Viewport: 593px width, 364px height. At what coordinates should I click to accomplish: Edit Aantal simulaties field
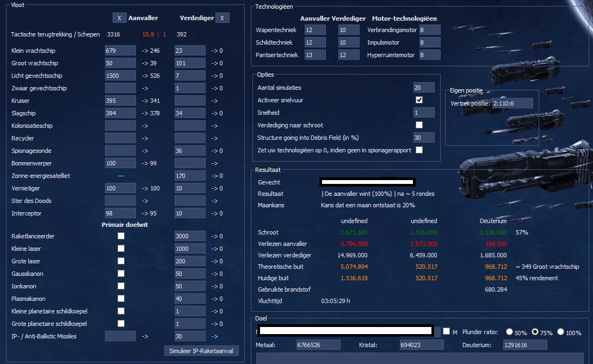pyautogui.click(x=424, y=88)
